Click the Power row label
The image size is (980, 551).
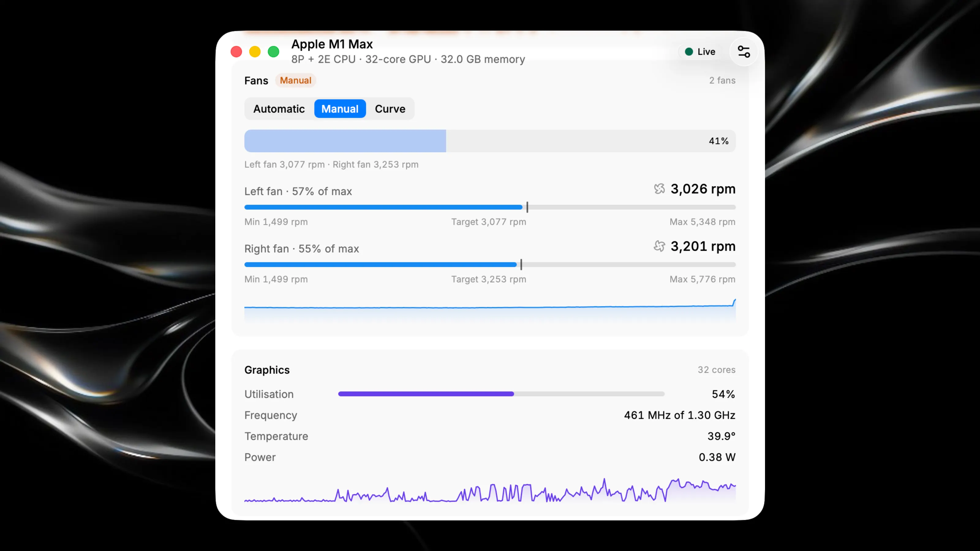pyautogui.click(x=260, y=457)
